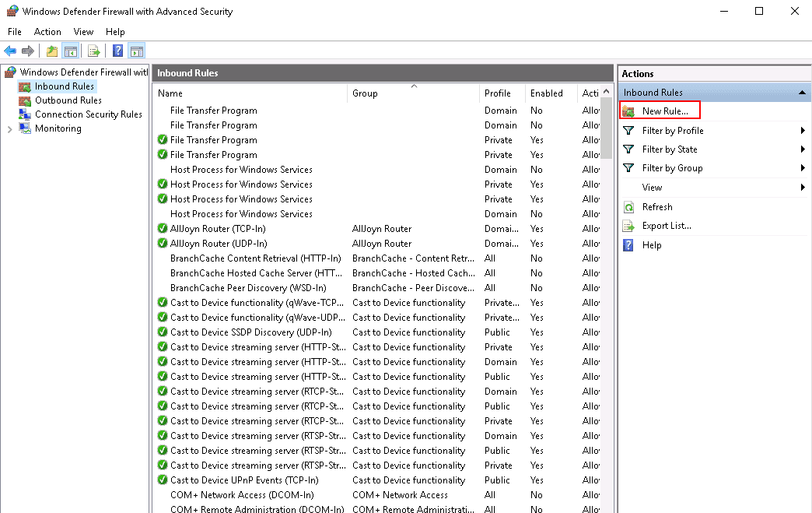Click the firewall app icon in title bar

click(x=12, y=12)
